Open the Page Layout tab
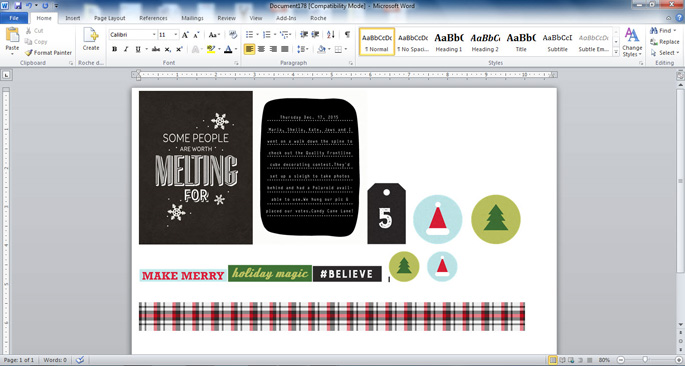This screenshot has width=685, height=366. [x=110, y=18]
